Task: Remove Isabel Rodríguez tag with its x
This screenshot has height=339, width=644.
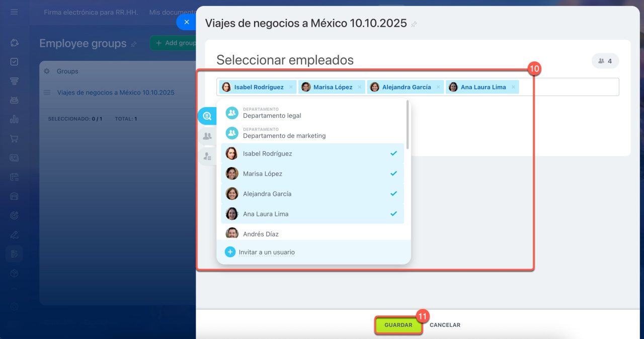Action: pos(291,87)
